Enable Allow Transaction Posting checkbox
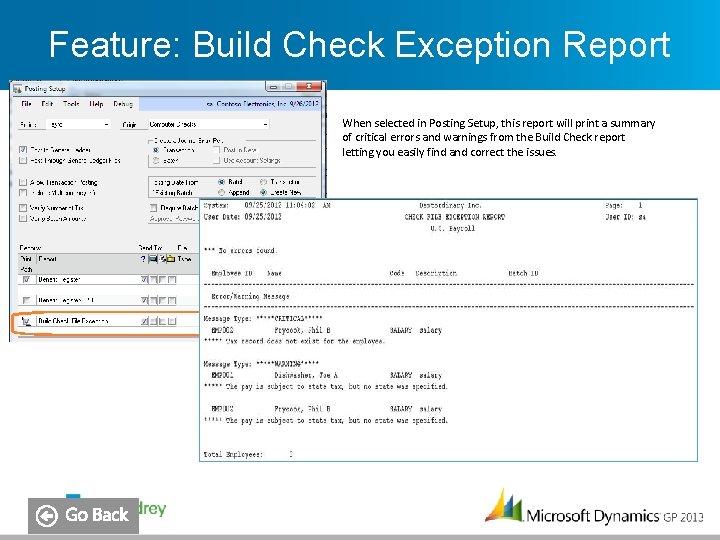The image size is (720, 540). 23,182
